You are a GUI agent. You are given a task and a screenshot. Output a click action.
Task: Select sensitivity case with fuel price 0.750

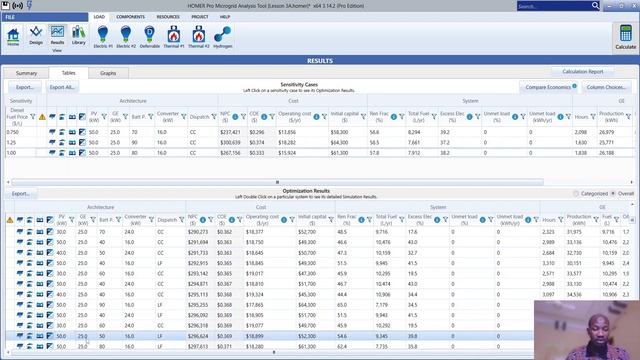point(320,132)
